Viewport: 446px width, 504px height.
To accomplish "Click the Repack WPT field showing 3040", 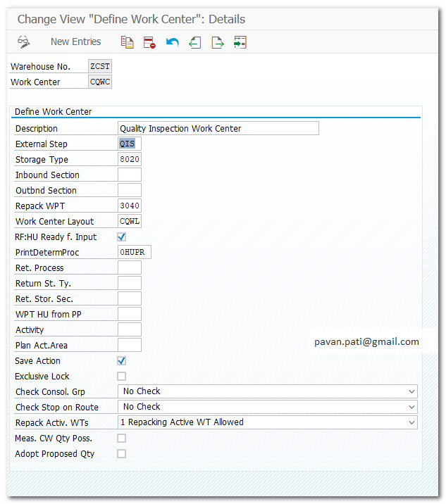I will tap(130, 206).
